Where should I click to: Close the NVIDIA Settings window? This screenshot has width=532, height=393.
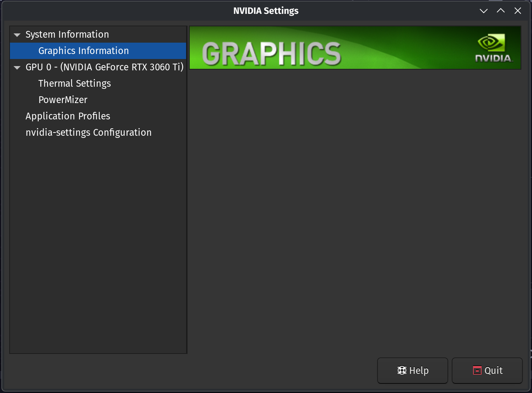click(x=517, y=11)
